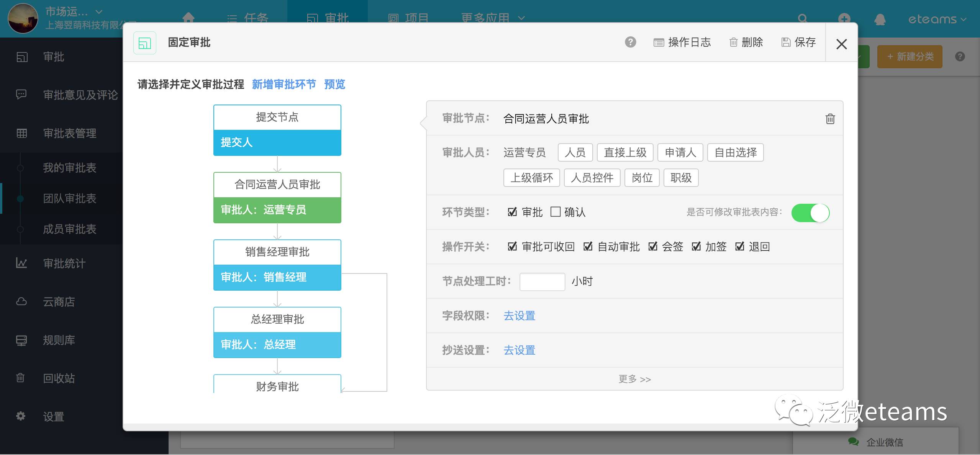Click the 直接上级 approver button

point(625,152)
